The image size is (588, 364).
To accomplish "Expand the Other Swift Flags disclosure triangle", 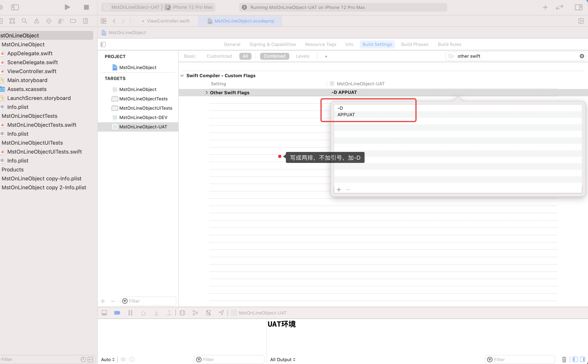I will 207,92.
